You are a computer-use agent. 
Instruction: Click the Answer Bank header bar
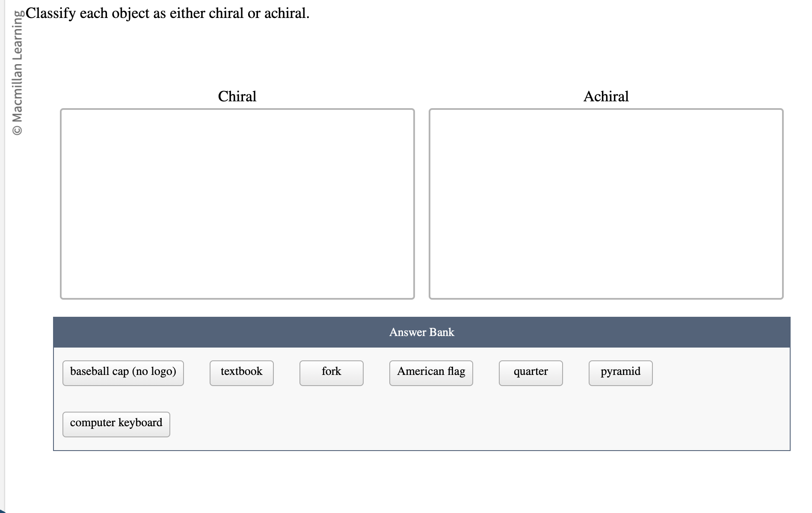pos(421,332)
